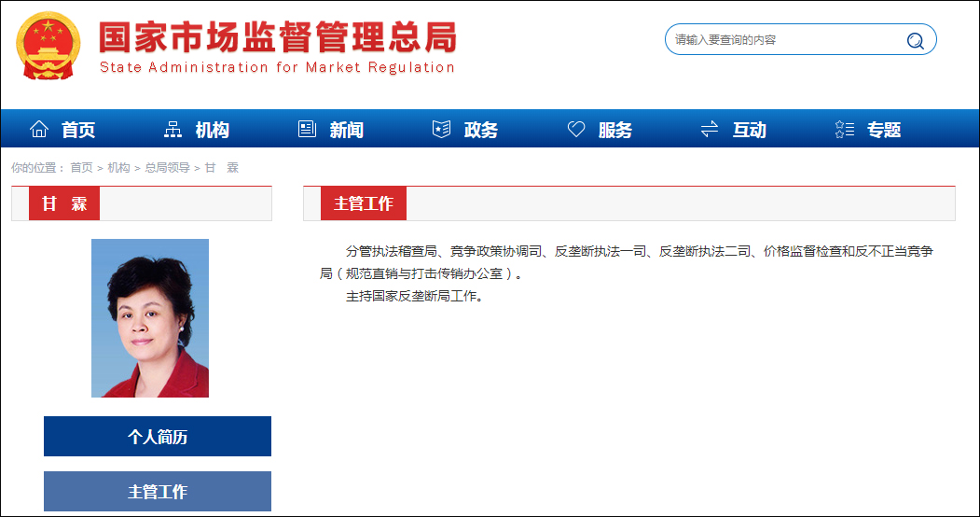Go to 机构 in the breadcrumb
This screenshot has width=980, height=517.
pos(118,168)
